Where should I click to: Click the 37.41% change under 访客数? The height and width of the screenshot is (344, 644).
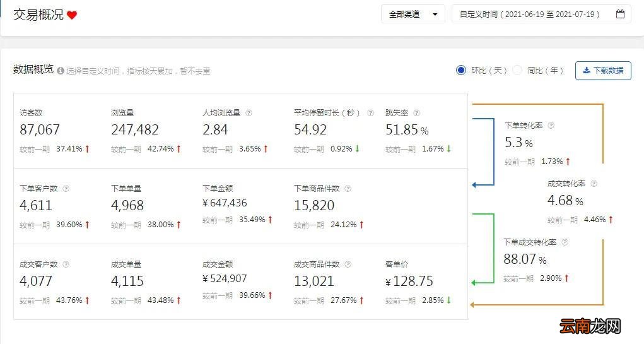pyautogui.click(x=73, y=149)
